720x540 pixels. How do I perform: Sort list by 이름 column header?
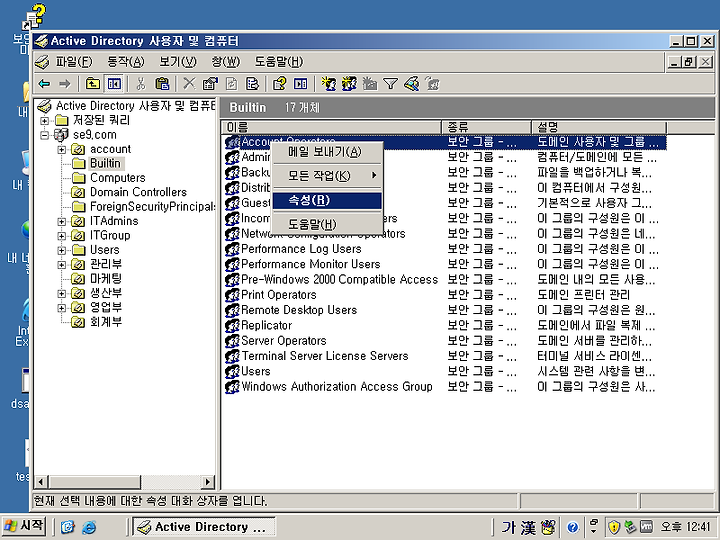tap(332, 127)
